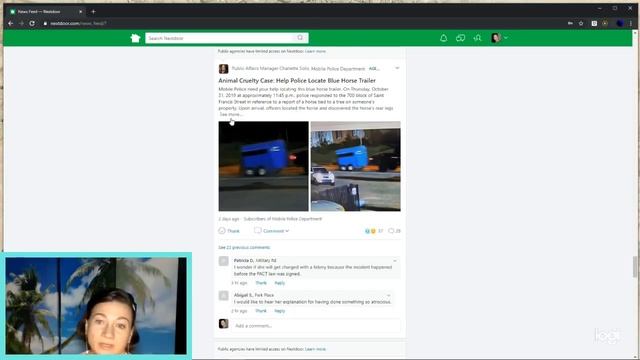
Task: Click the Nextdoor home logo icon
Action: [x=135, y=38]
